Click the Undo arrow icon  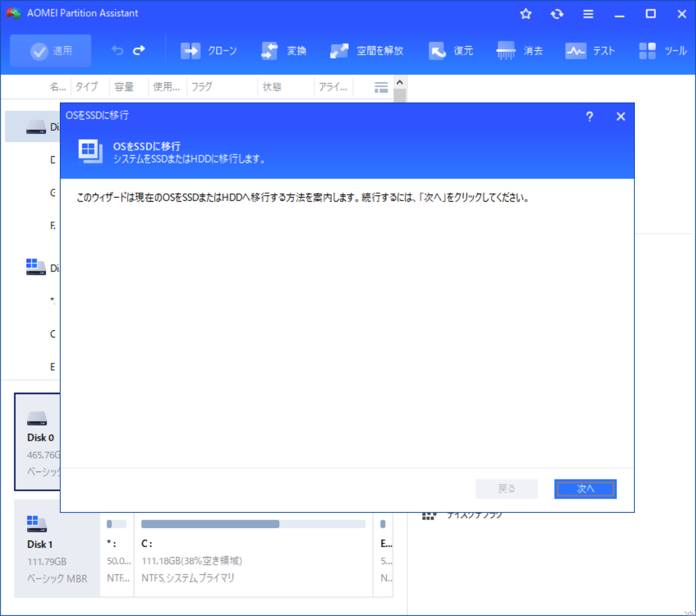tap(117, 51)
